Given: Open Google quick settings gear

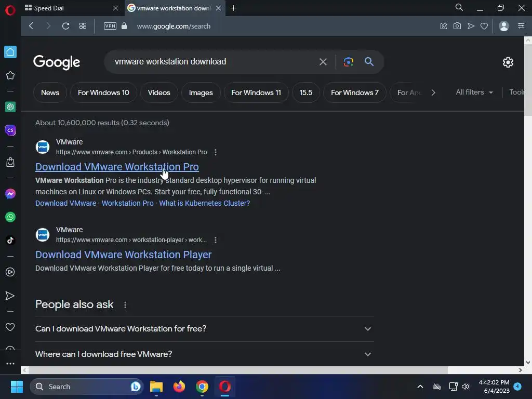Looking at the screenshot, I should tap(508, 62).
